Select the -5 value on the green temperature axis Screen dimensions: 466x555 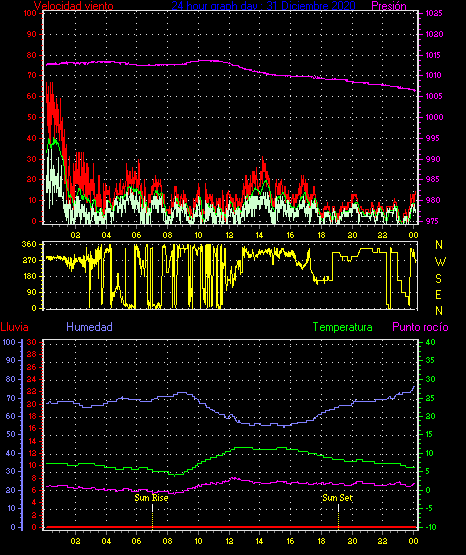coord(428,508)
